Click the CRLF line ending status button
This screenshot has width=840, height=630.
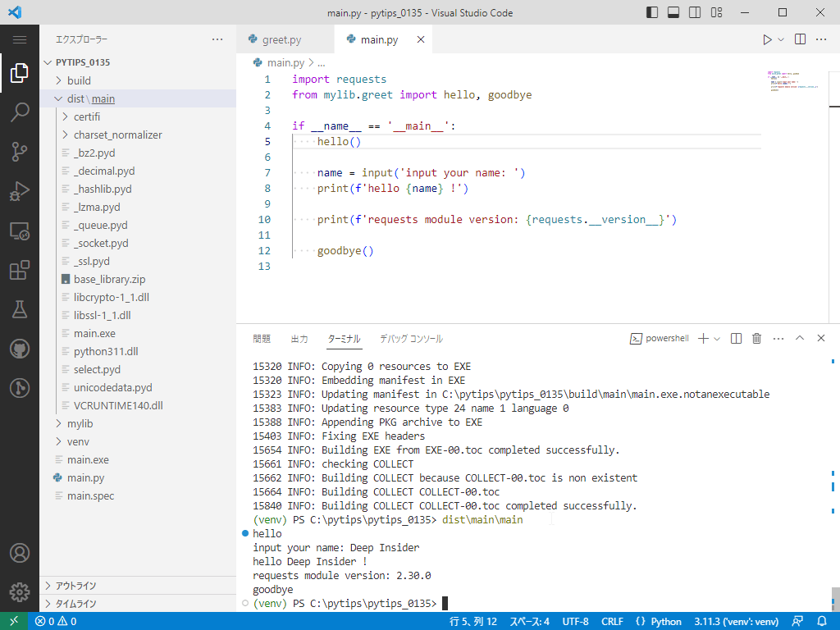click(x=612, y=622)
